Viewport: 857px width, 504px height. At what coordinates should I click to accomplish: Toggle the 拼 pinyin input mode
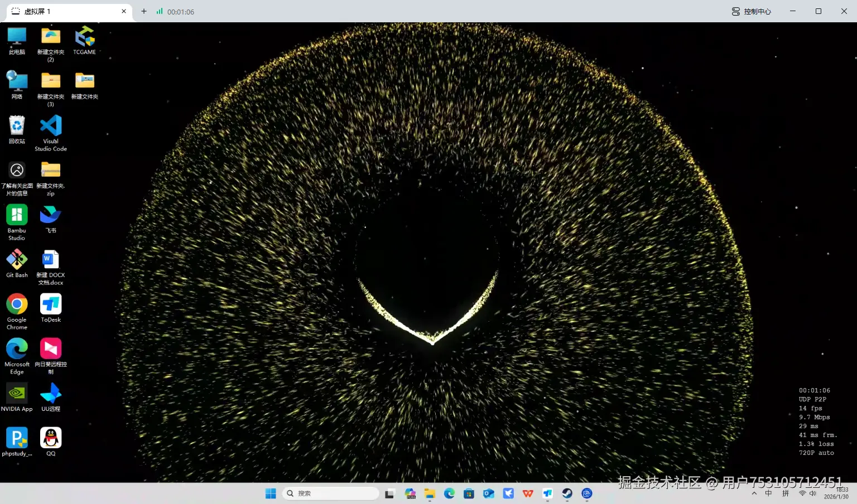[x=786, y=493]
